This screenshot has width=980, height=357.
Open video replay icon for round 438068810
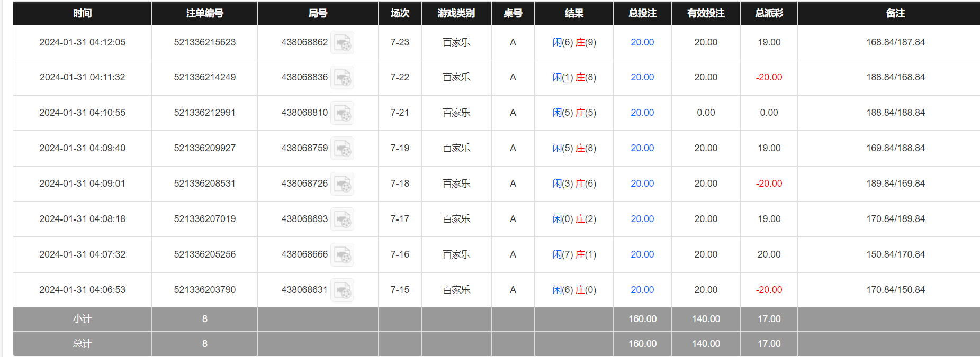[343, 113]
